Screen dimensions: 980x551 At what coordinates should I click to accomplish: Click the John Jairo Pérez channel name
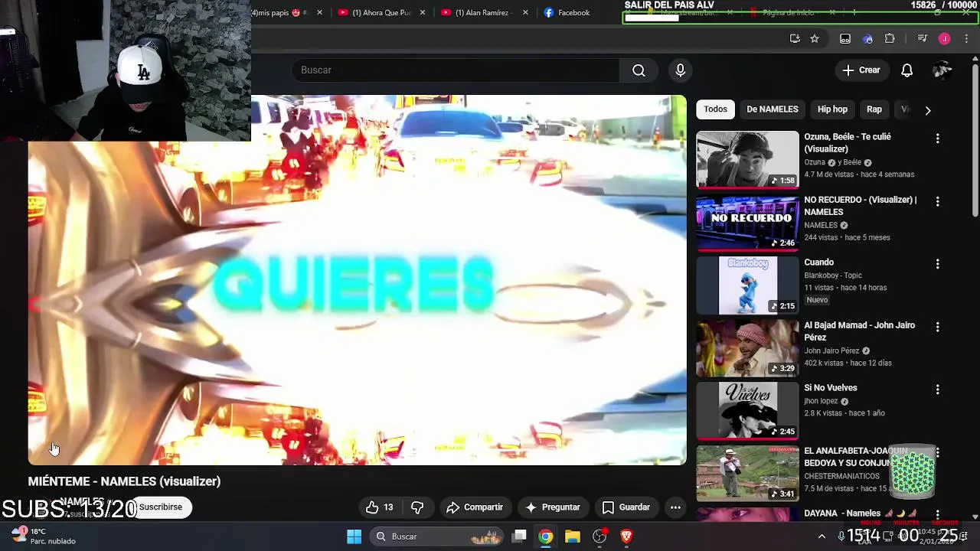(x=831, y=350)
